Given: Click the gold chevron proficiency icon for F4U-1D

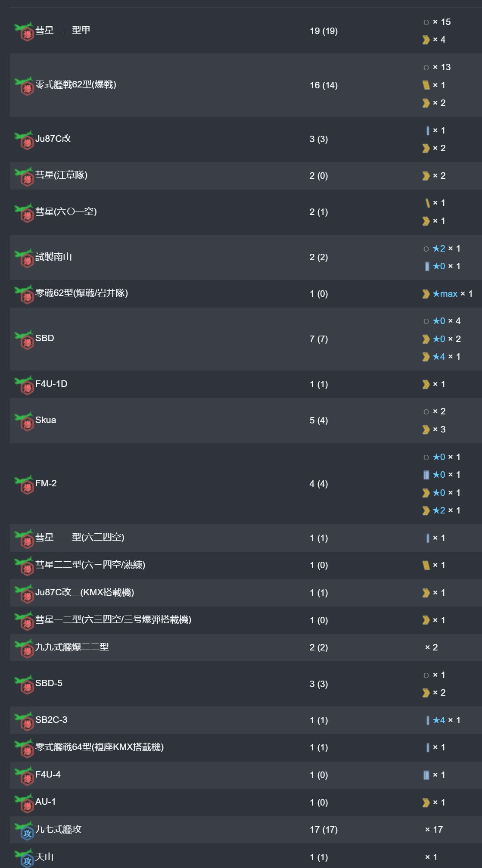Looking at the screenshot, I should (x=426, y=384).
